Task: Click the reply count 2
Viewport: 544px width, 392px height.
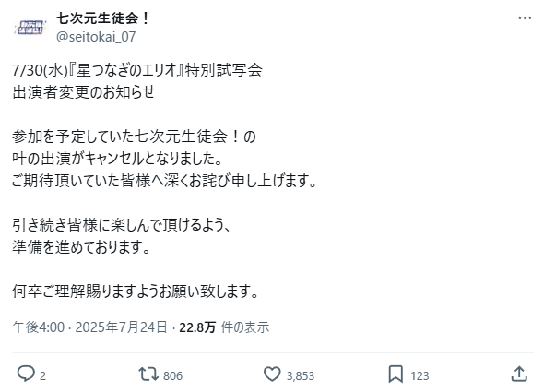Action: (x=42, y=376)
